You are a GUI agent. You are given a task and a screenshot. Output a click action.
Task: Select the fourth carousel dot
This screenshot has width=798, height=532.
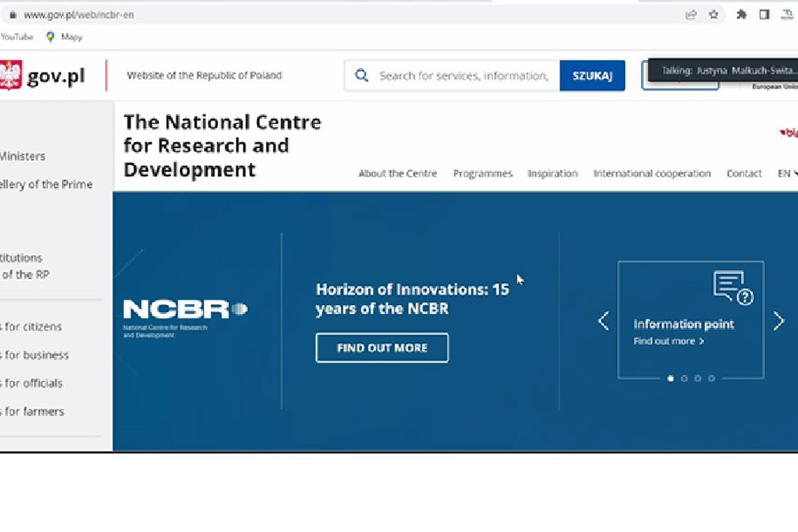711,379
